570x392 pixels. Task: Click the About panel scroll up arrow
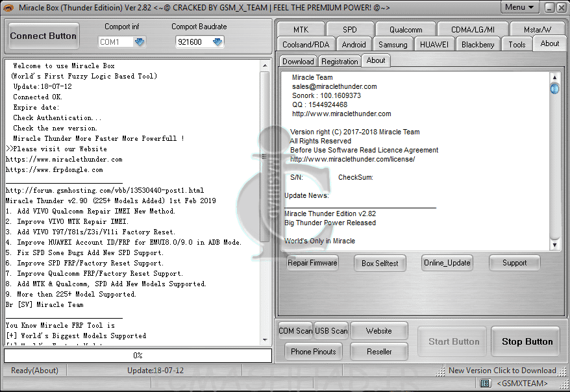point(554,77)
